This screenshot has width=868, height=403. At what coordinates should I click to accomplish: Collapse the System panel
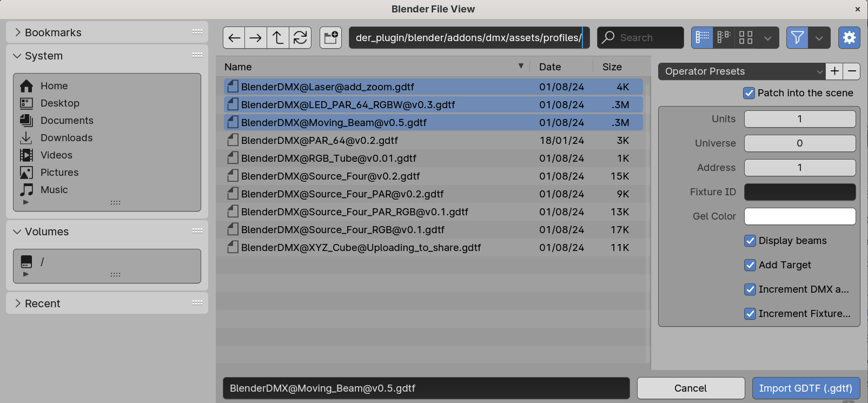click(17, 56)
